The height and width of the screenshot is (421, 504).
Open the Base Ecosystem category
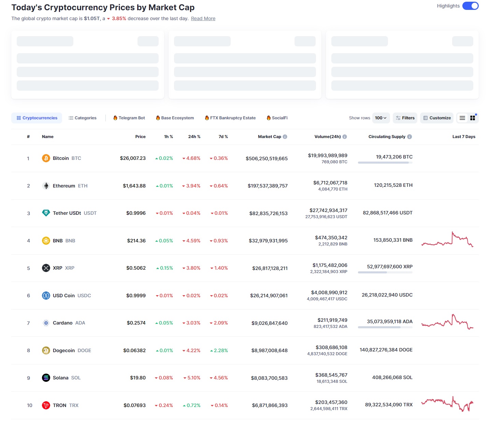pos(175,118)
